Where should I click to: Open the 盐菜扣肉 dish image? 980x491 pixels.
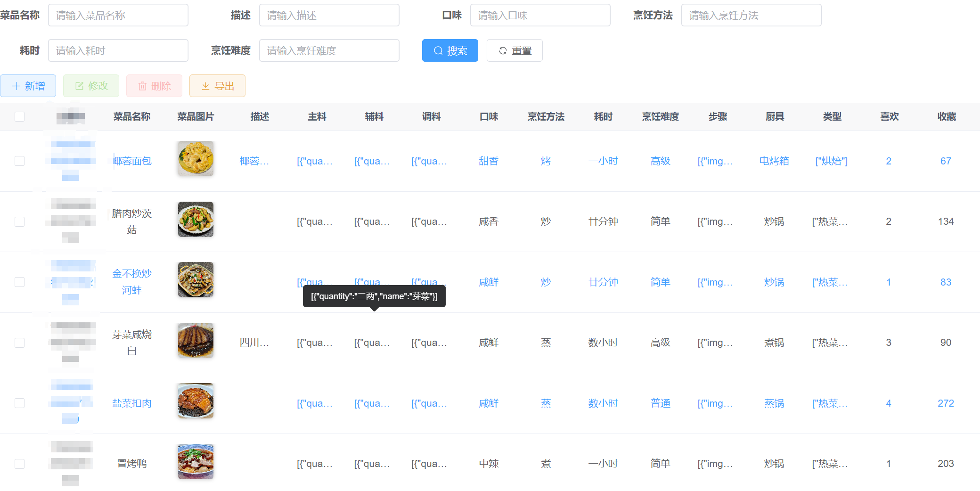(x=196, y=401)
